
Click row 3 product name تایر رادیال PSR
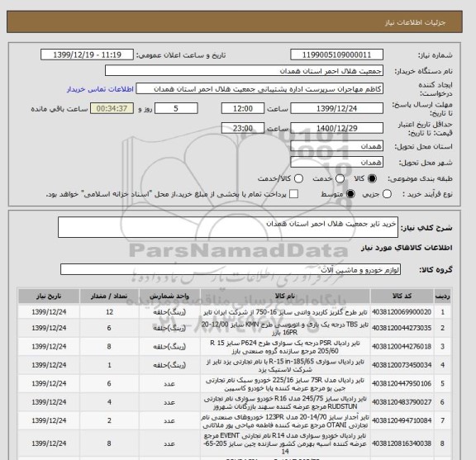[285, 347]
